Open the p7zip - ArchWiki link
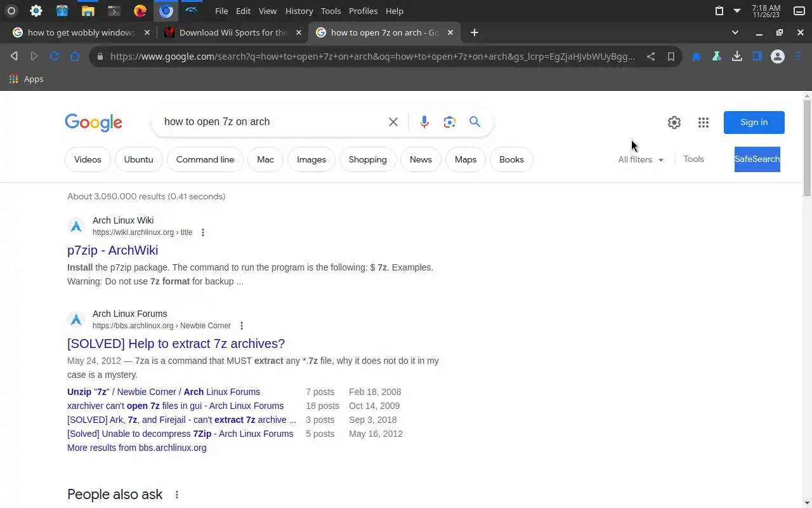The height and width of the screenshot is (508, 812). point(112,250)
